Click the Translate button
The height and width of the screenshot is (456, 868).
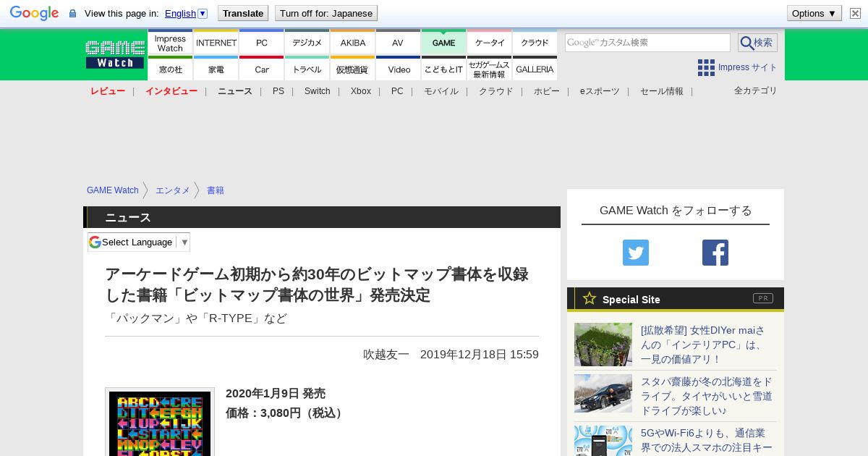[x=242, y=13]
